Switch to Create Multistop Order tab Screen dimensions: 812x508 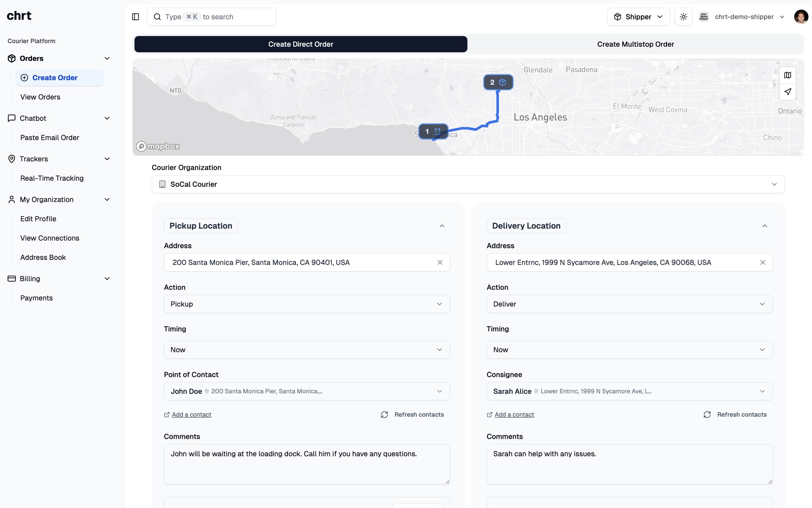[x=635, y=44]
